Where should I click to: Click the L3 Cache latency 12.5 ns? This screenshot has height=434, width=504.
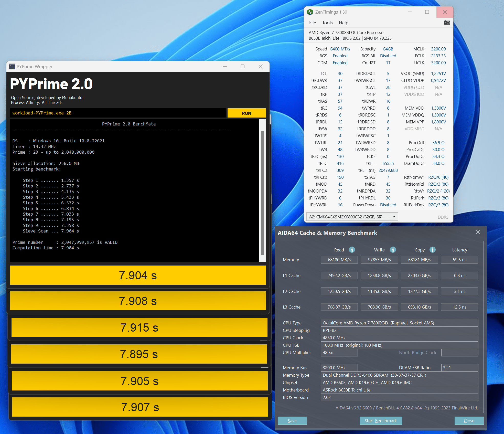coord(460,307)
